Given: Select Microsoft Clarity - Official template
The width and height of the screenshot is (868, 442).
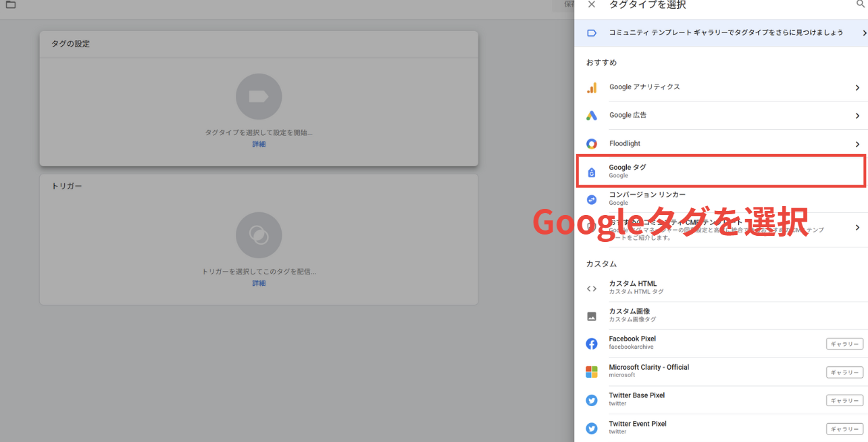Looking at the screenshot, I should (x=721, y=372).
